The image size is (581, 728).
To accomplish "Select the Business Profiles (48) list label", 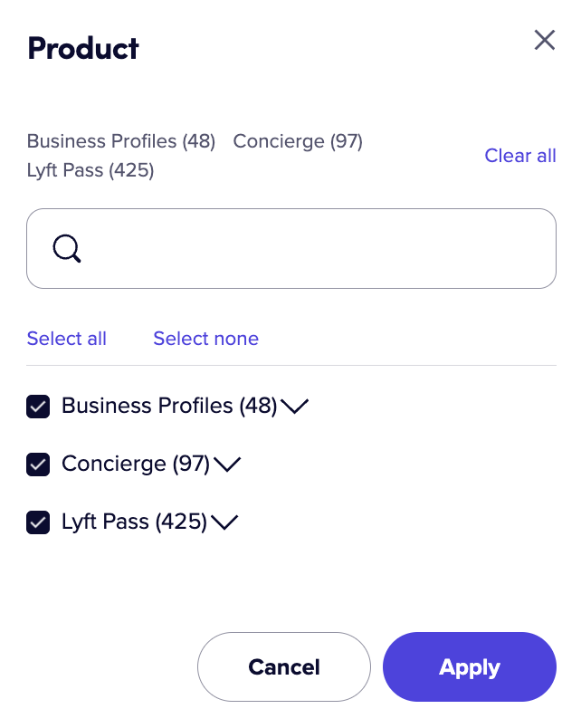I will click(169, 406).
